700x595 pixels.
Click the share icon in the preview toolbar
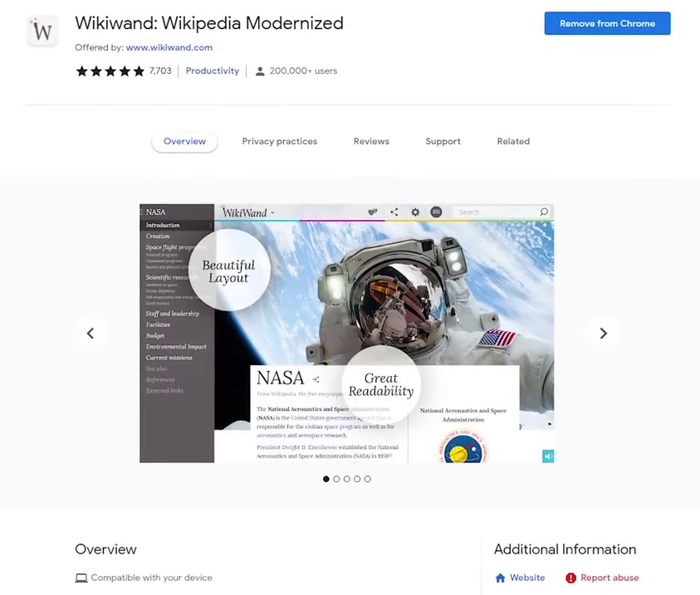point(394,212)
